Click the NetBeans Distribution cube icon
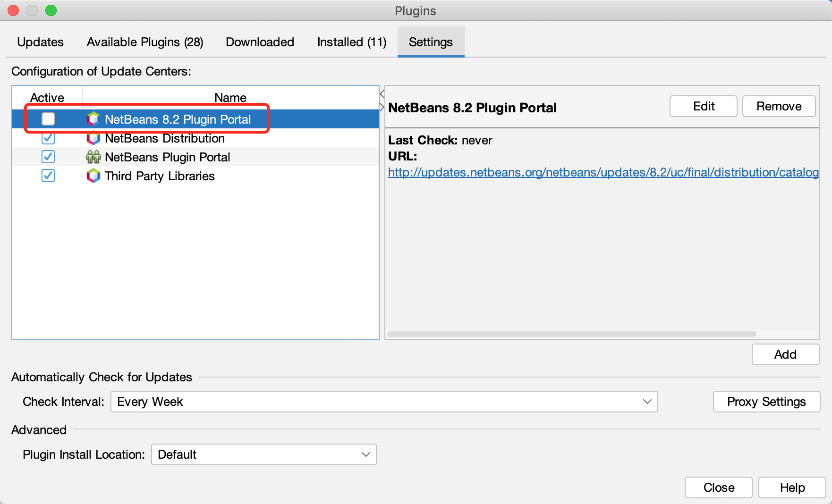832x504 pixels. (x=93, y=138)
